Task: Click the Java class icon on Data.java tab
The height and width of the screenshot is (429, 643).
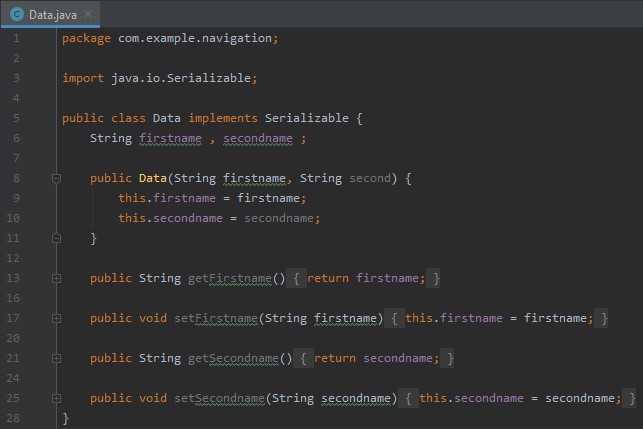Action: (x=16, y=14)
